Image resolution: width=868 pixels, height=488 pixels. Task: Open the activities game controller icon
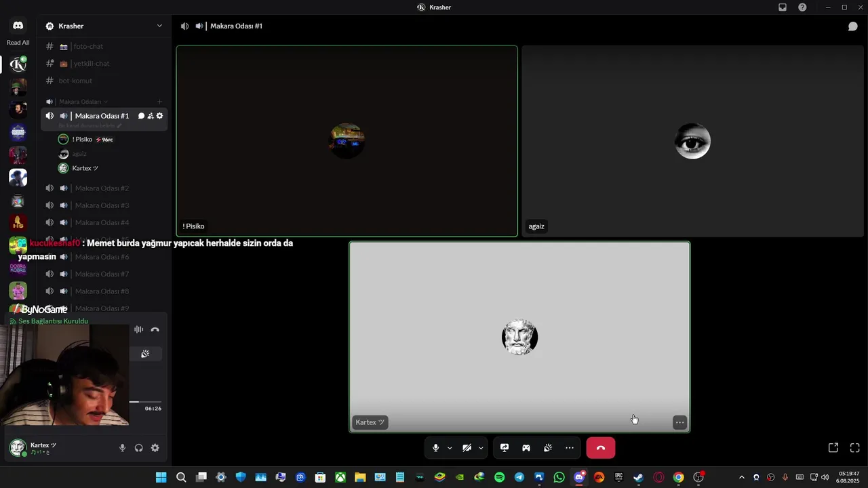coord(526,448)
